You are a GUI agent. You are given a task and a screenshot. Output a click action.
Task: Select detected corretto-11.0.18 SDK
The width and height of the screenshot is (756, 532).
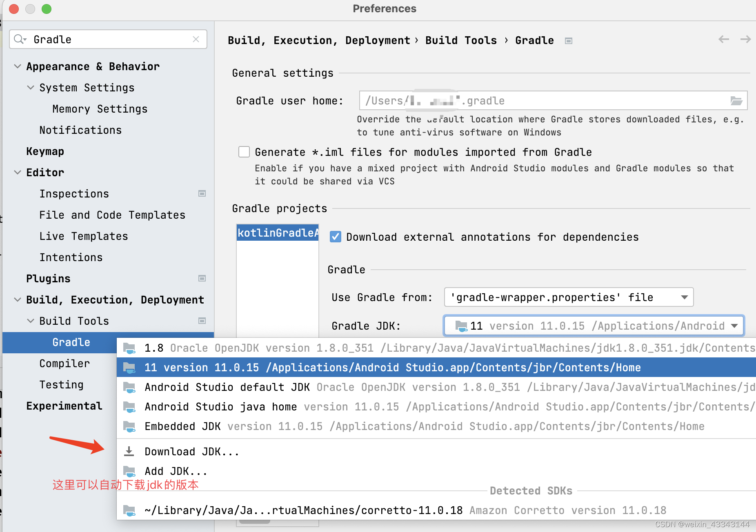pos(436,510)
